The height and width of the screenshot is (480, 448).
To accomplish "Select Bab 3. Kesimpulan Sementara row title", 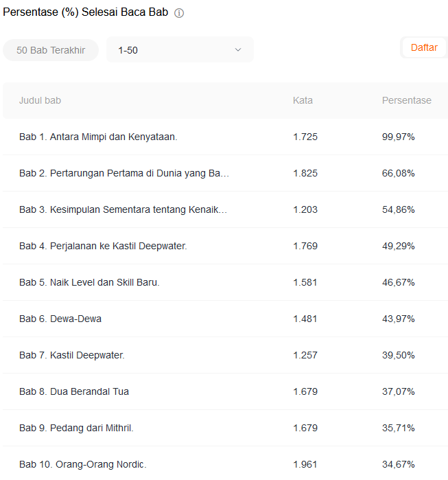I will (x=123, y=209).
